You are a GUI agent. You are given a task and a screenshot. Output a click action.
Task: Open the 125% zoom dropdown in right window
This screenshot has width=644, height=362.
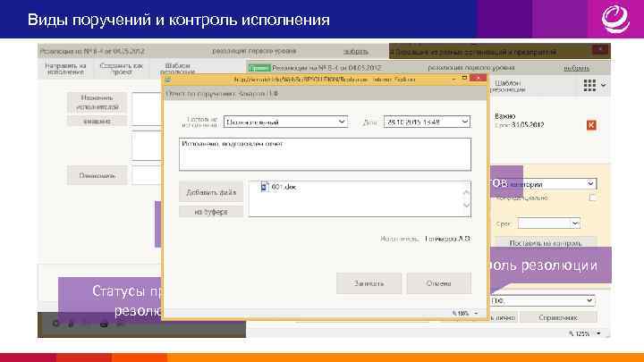[598, 333]
